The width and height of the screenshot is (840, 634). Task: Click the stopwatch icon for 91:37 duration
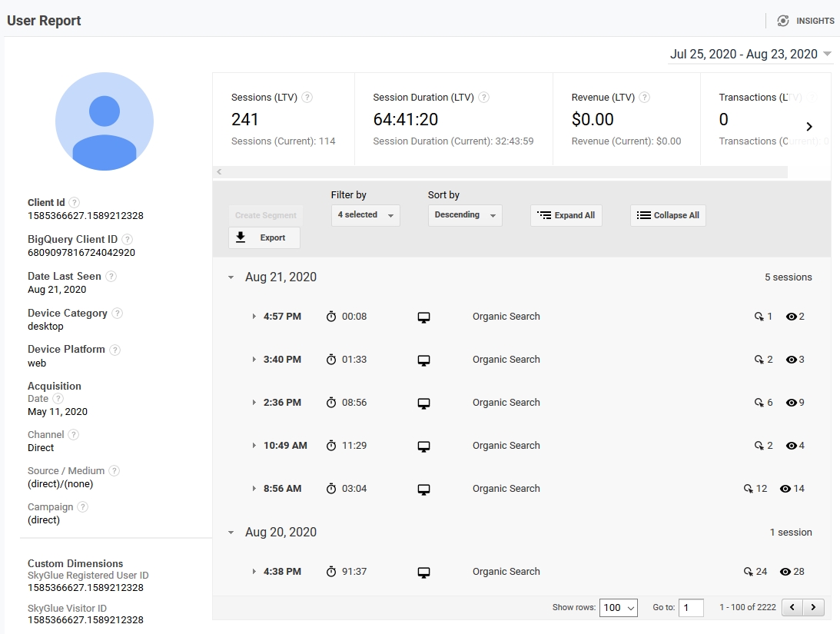tap(331, 571)
